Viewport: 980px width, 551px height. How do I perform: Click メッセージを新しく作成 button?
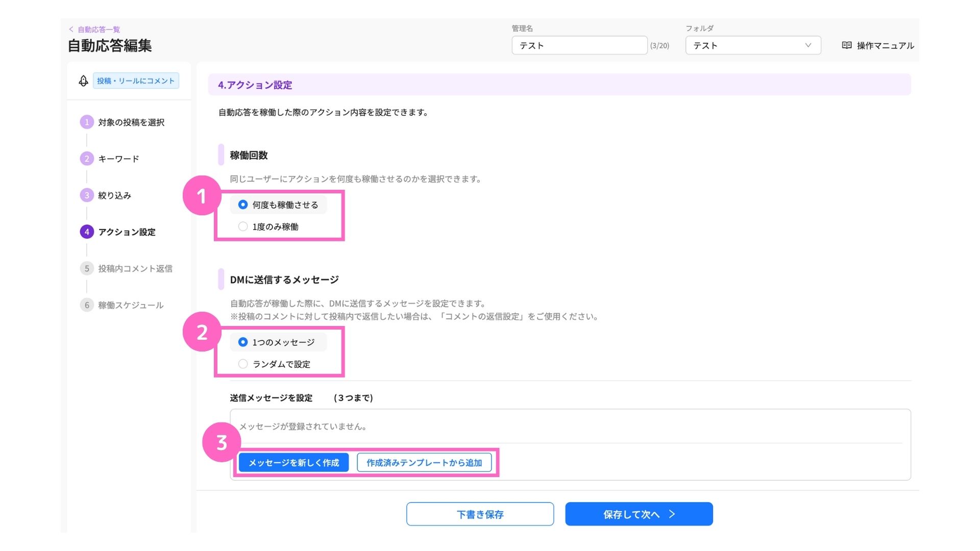[x=293, y=463]
